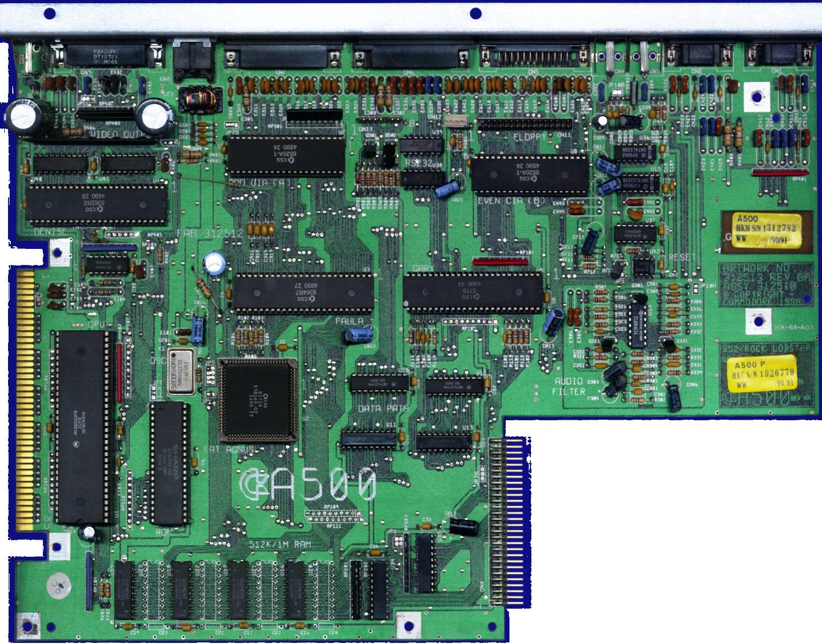Click the Odd CIA (A) 8520A-1 chip

pyautogui.click(x=285, y=155)
